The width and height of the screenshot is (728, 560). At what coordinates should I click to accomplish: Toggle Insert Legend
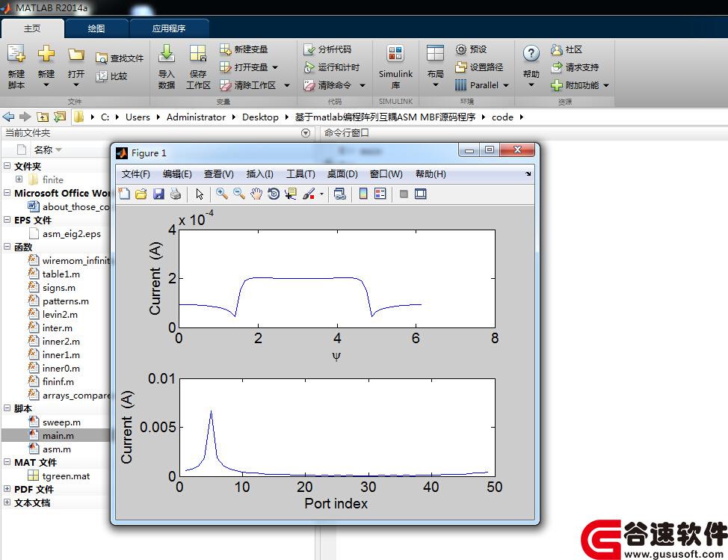click(380, 194)
